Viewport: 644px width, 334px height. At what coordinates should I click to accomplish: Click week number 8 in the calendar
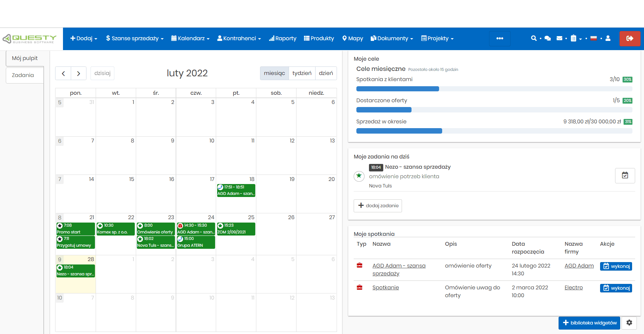[x=60, y=217]
